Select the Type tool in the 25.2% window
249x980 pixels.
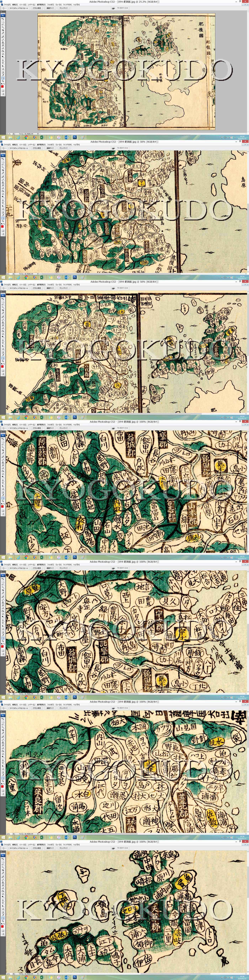(x=3, y=63)
